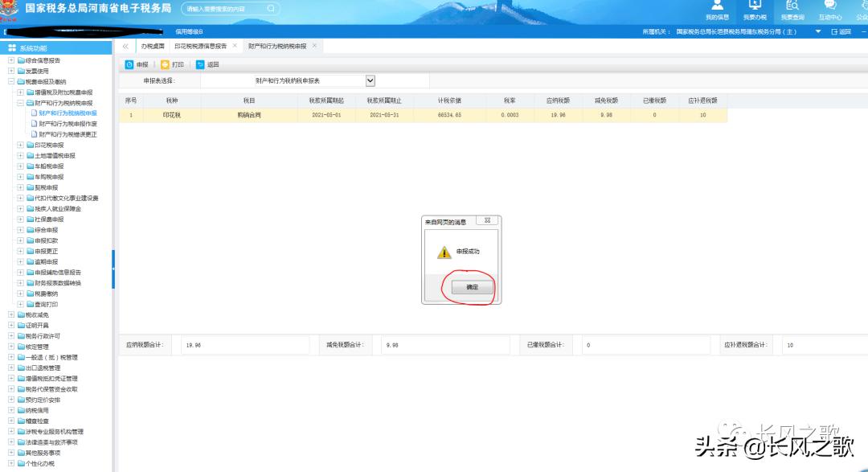Click the double-chevron collapse tabs icon
Screen dimensions: 868x472
[x=125, y=46]
